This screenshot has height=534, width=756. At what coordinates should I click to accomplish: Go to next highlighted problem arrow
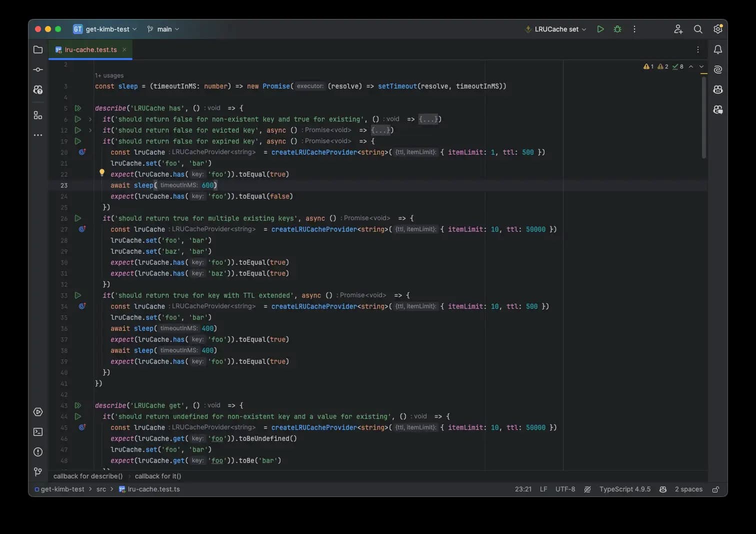pos(701,67)
